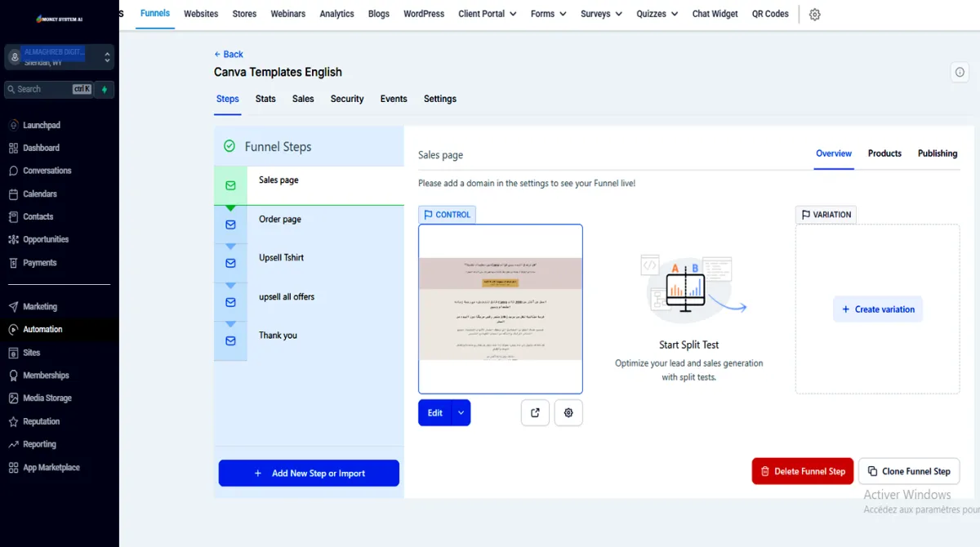The width and height of the screenshot is (980, 547).
Task: Open the Contacts sidebar icon
Action: [13, 217]
